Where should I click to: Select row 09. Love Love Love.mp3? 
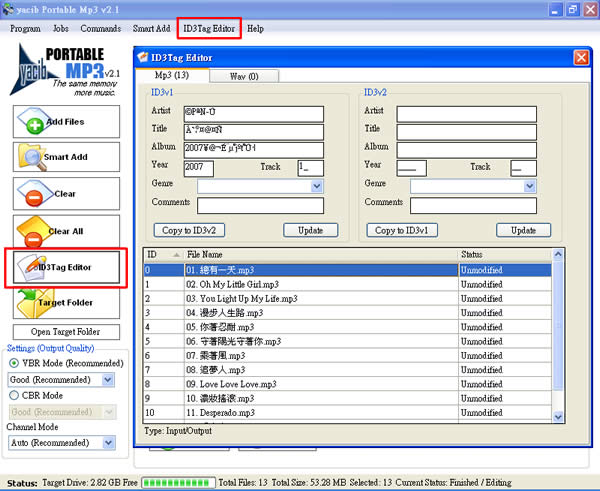pos(348,384)
